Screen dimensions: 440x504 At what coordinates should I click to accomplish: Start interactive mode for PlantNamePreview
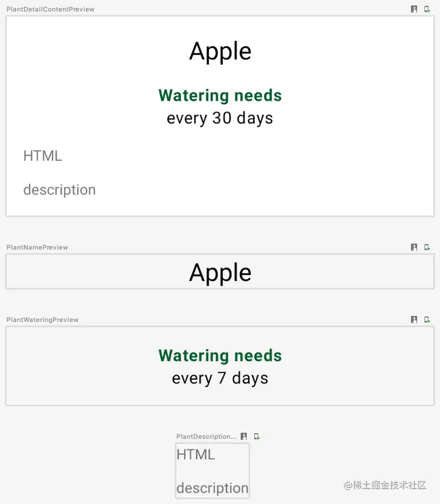[414, 247]
